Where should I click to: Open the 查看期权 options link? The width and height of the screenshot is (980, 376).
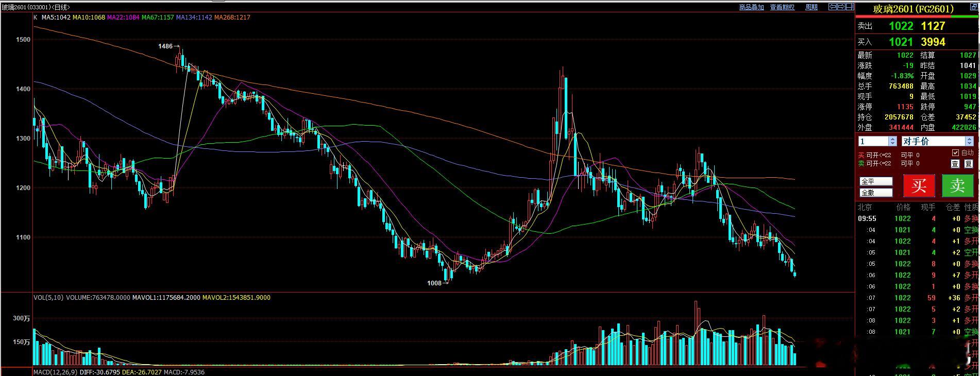pyautogui.click(x=782, y=7)
